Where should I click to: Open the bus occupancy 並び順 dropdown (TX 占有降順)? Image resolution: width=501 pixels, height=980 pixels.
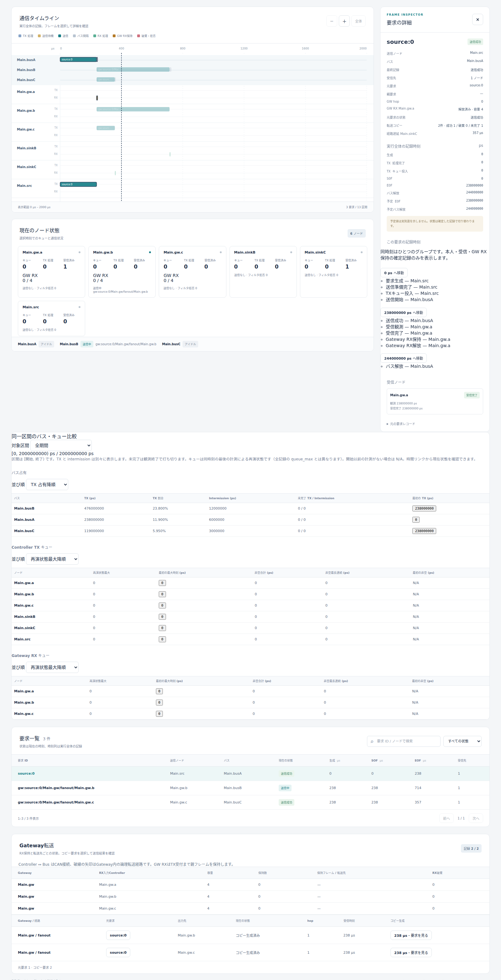coord(47,484)
